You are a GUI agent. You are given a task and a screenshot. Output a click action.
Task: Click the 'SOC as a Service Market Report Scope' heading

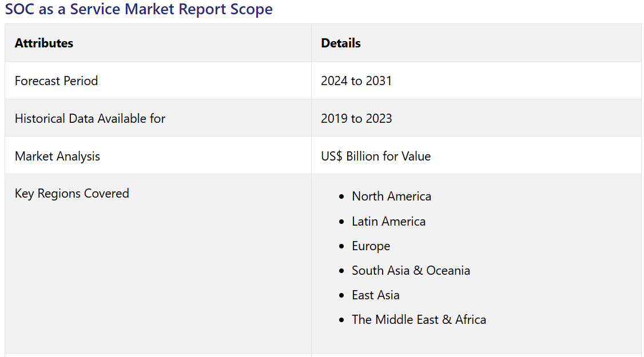coord(138,9)
